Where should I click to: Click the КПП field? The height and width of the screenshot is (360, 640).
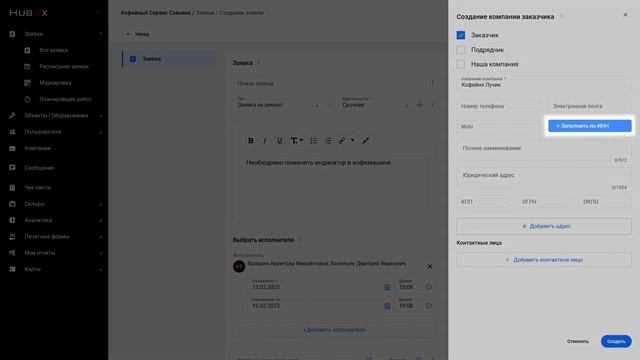[x=483, y=202]
